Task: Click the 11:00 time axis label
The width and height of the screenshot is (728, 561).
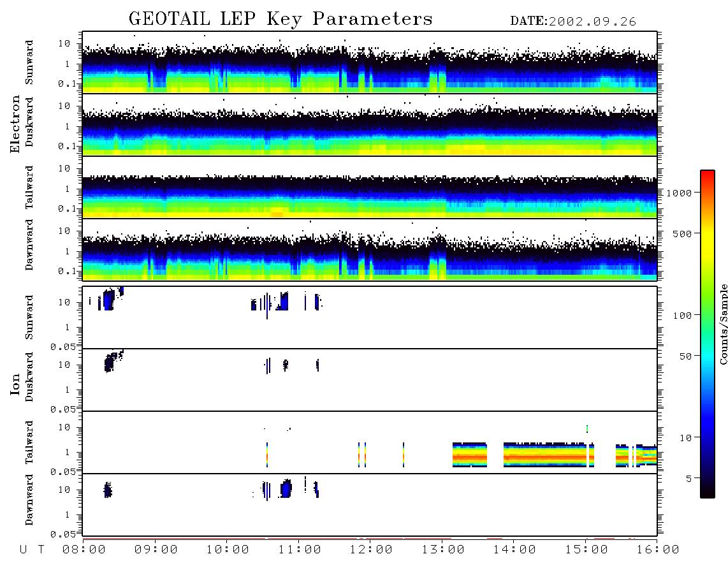Action: tap(300, 550)
